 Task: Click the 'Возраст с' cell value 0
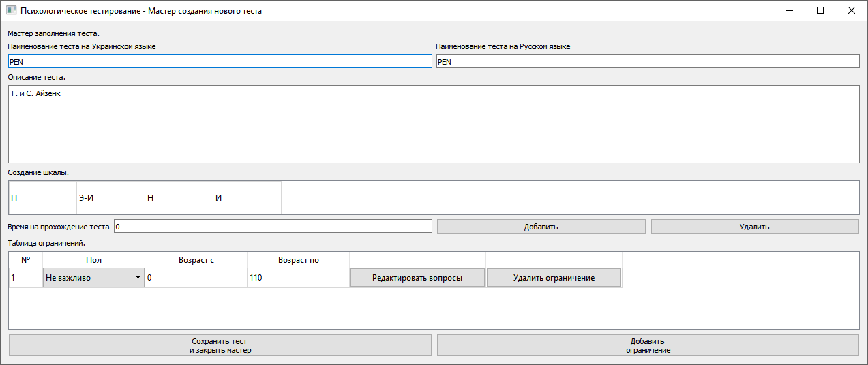click(x=196, y=278)
